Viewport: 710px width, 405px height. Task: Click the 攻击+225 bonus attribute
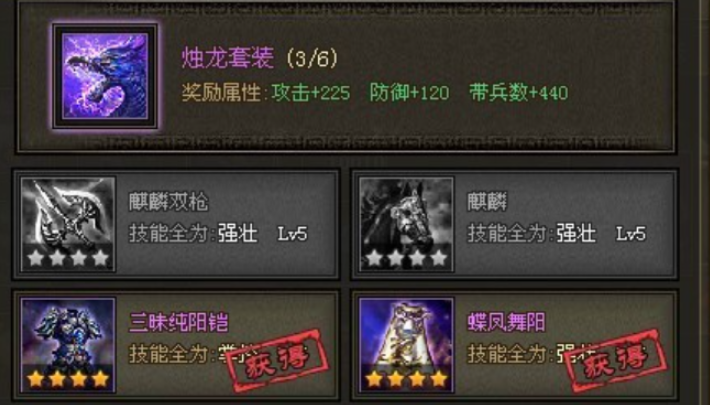311,93
